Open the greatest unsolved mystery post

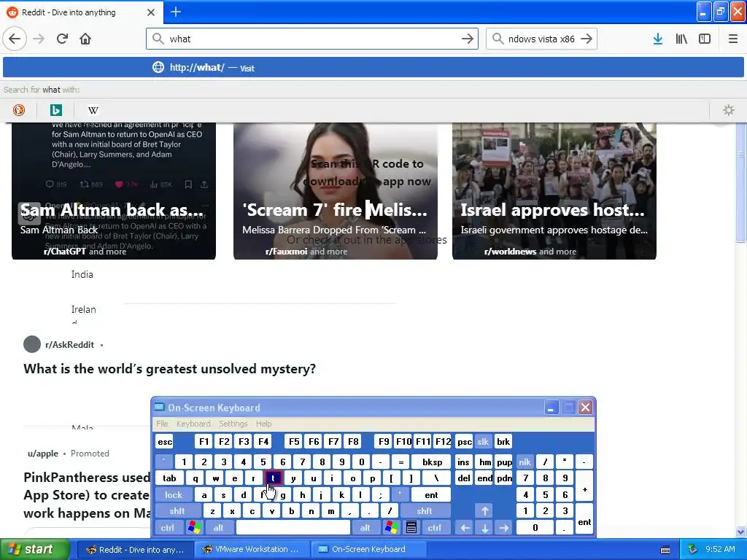169,368
